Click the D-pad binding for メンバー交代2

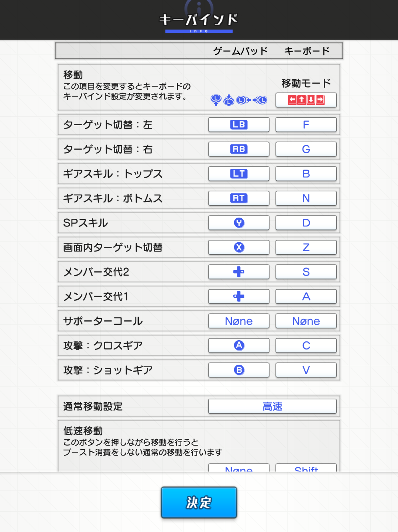239,272
